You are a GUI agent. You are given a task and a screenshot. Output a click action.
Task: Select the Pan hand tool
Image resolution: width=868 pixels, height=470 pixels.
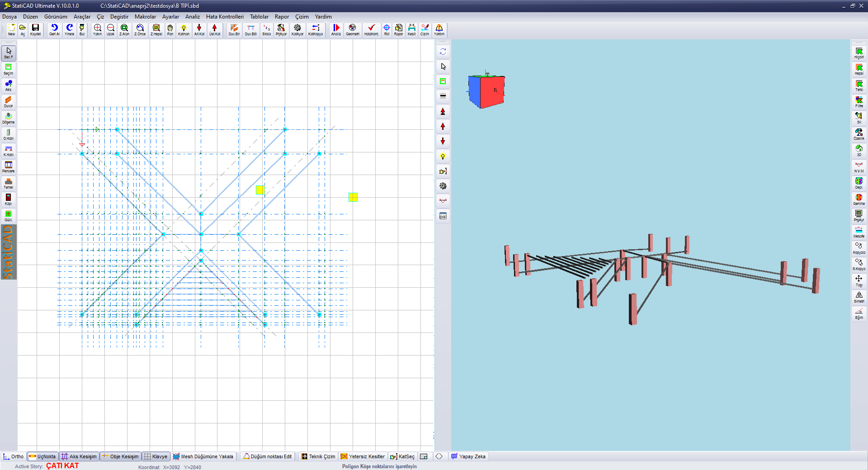(x=170, y=30)
